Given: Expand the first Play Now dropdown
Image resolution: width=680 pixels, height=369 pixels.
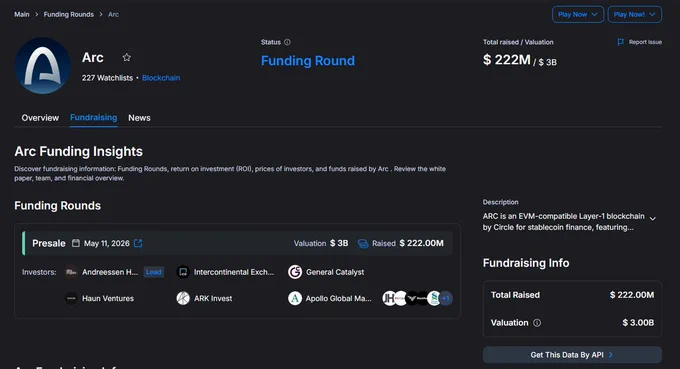Looking at the screenshot, I should point(578,14).
